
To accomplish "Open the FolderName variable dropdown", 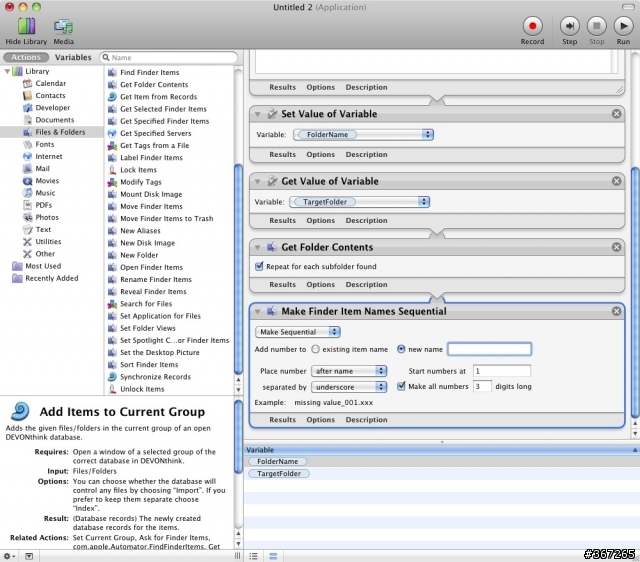I will (x=363, y=135).
